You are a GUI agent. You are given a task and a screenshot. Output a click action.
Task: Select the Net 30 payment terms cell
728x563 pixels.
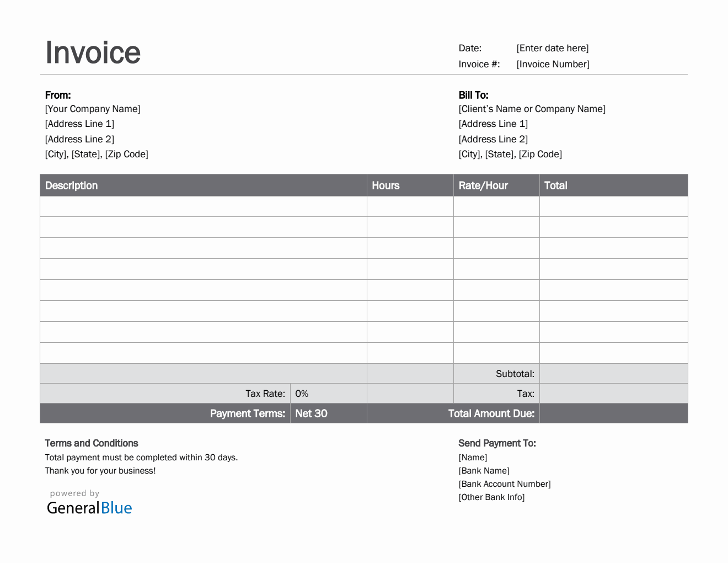pos(311,413)
